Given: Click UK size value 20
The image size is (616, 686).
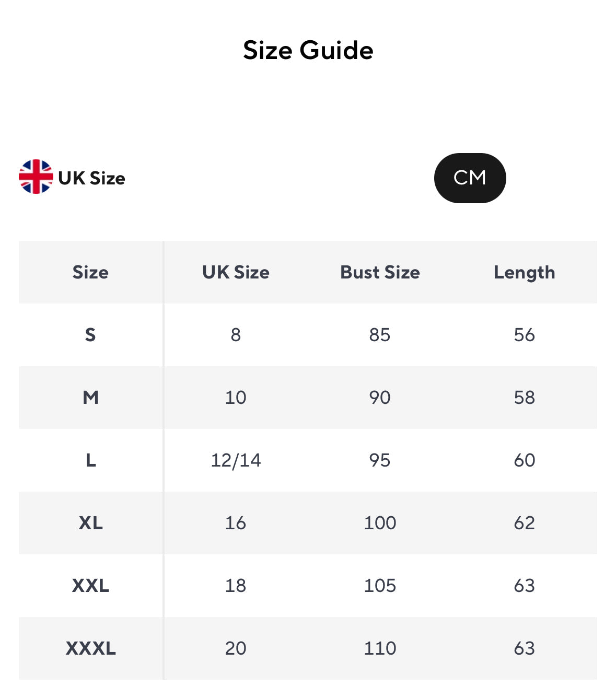Looking at the screenshot, I should click(x=236, y=648).
